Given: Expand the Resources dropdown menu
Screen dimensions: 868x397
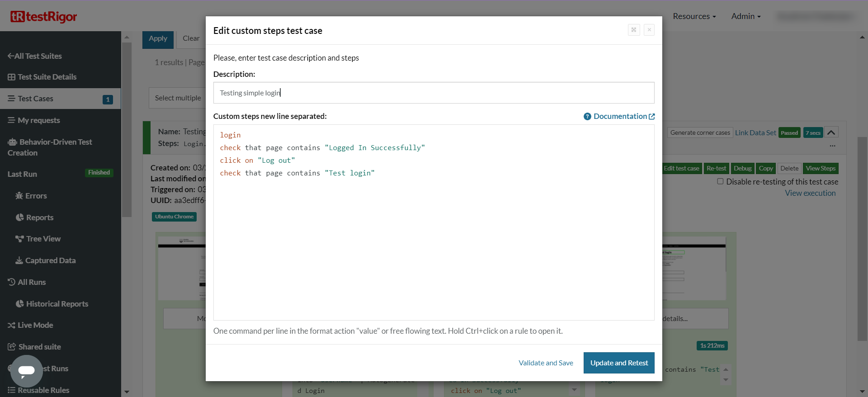Looking at the screenshot, I should tap(694, 16).
